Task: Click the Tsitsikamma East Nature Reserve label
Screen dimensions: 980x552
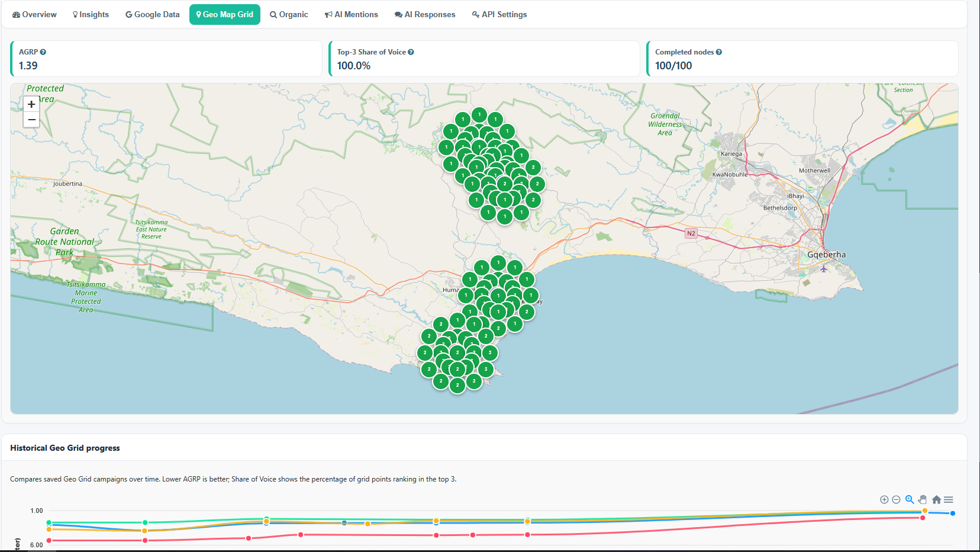Action: tap(151, 229)
